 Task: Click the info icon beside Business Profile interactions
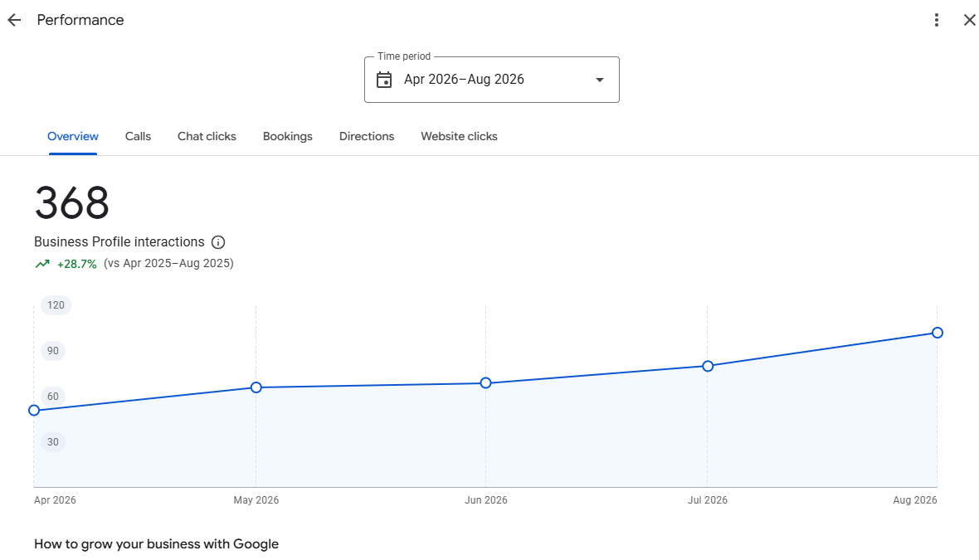click(x=218, y=242)
